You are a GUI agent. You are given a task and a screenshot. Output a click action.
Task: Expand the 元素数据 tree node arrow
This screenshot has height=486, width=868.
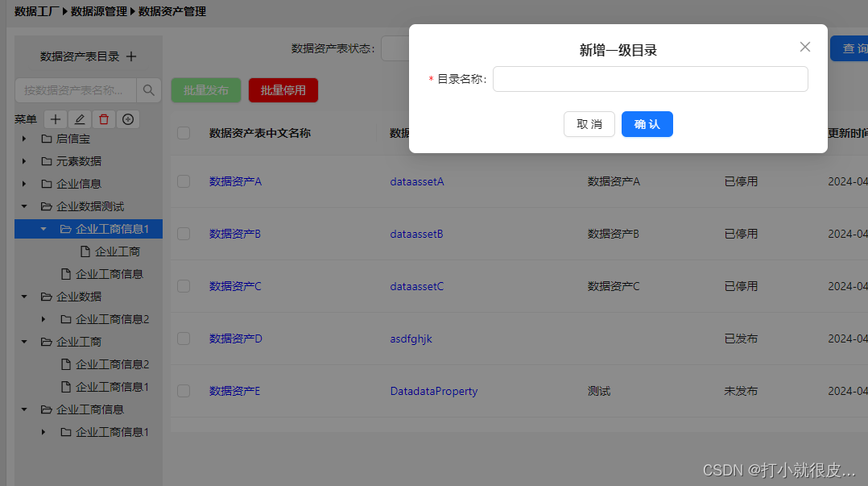pos(24,161)
